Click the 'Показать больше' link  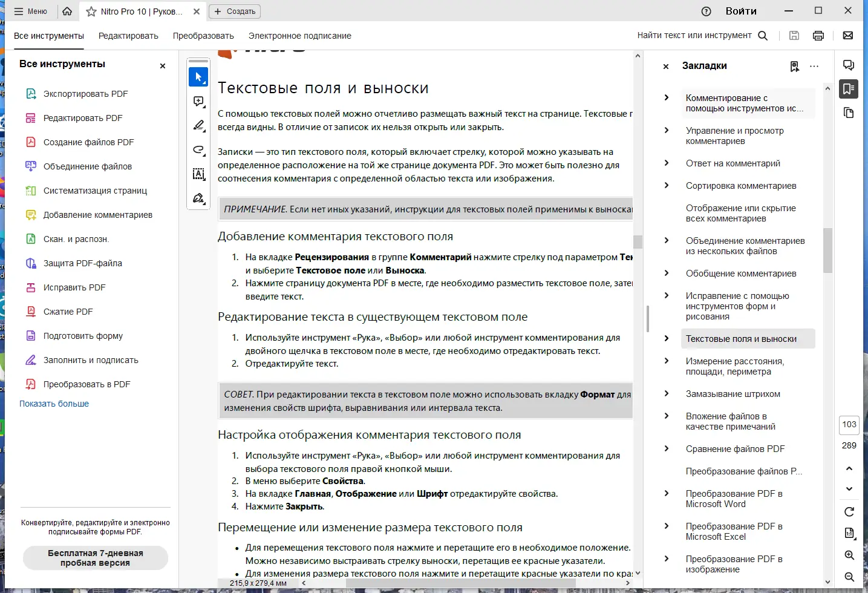pyautogui.click(x=54, y=403)
